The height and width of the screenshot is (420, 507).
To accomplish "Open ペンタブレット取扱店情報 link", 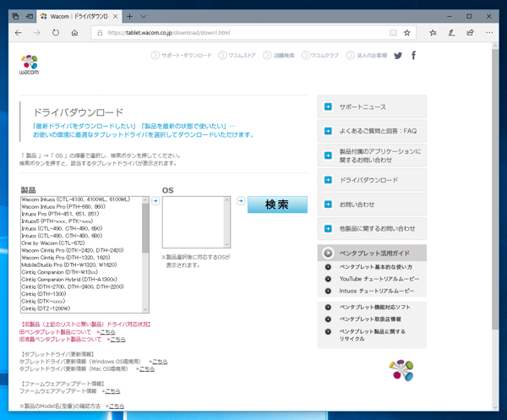I will [370, 319].
